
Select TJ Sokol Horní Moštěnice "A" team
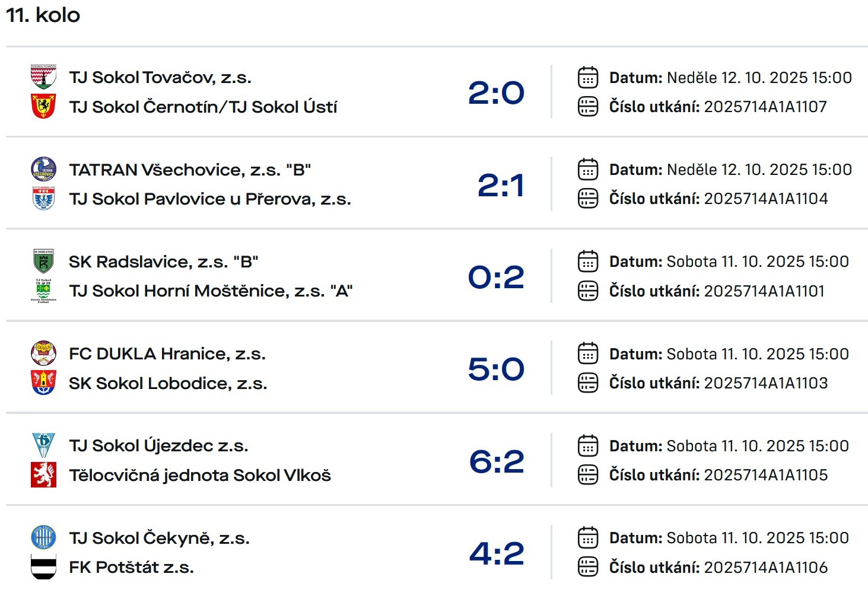211,291
